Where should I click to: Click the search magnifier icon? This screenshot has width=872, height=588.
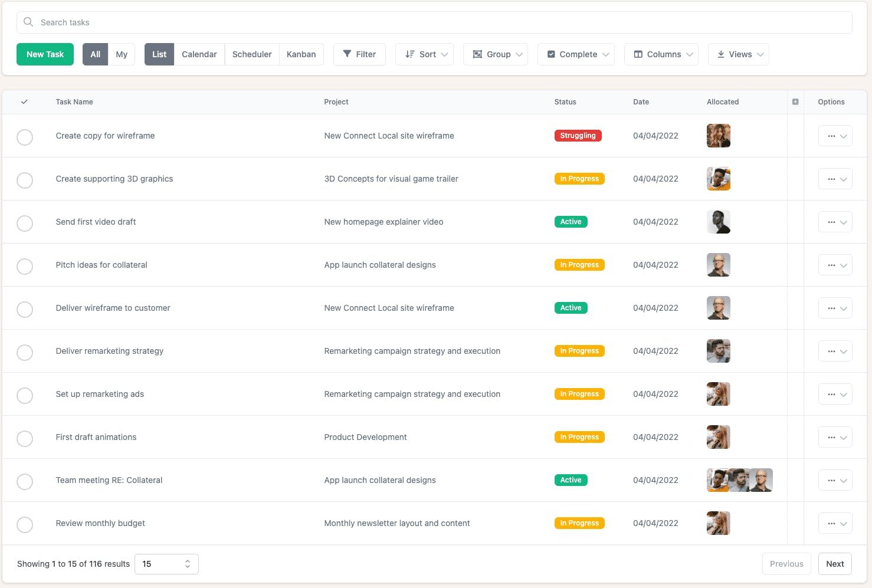28,22
